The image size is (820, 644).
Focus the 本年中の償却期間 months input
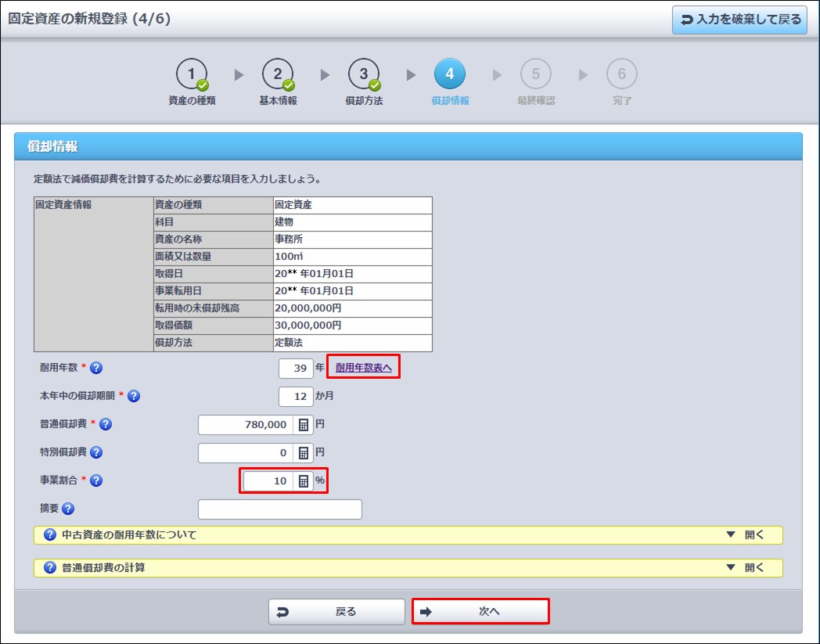(x=296, y=397)
